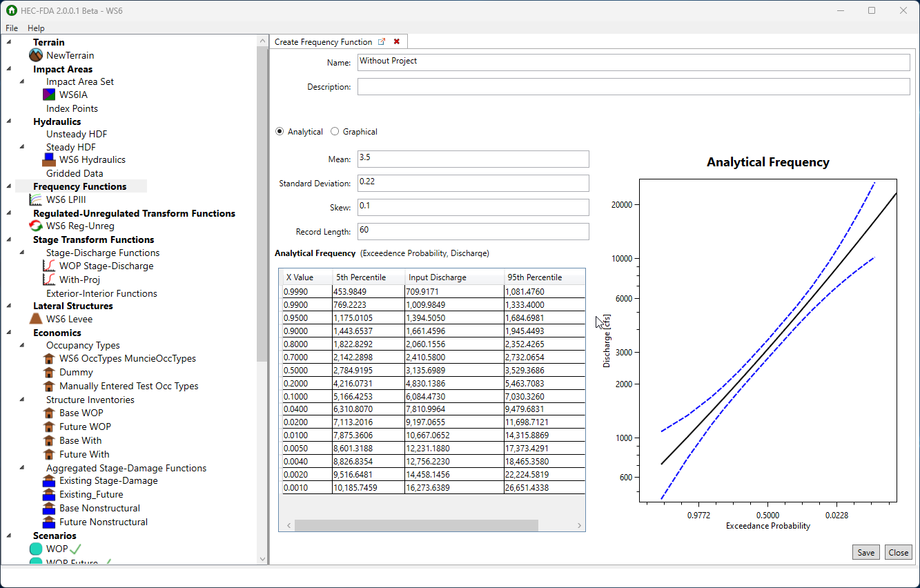
Task: Collapse the Structure Inventories node
Action: [22, 400]
